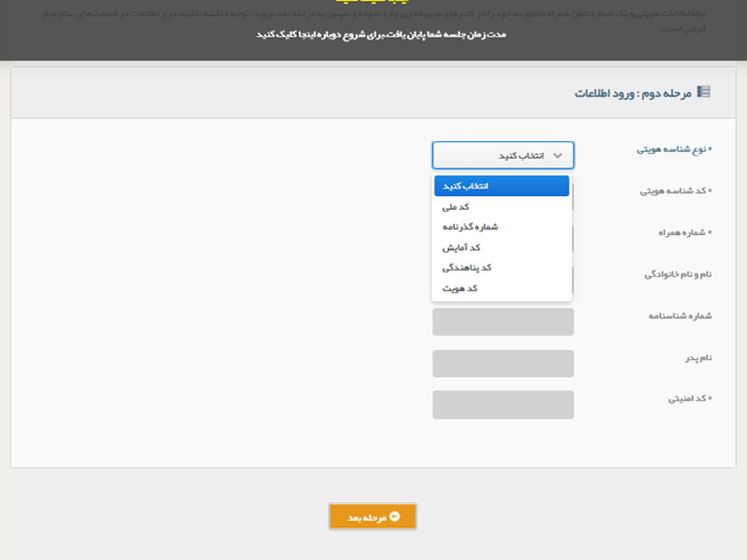Open the نوع شناسه هویتی dropdown
The width and height of the screenshot is (747, 560).
pyautogui.click(x=503, y=155)
